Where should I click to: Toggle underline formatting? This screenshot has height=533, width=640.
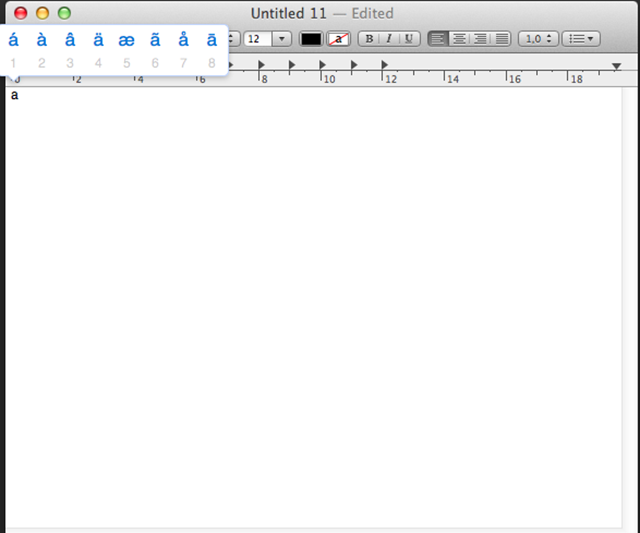(x=409, y=39)
